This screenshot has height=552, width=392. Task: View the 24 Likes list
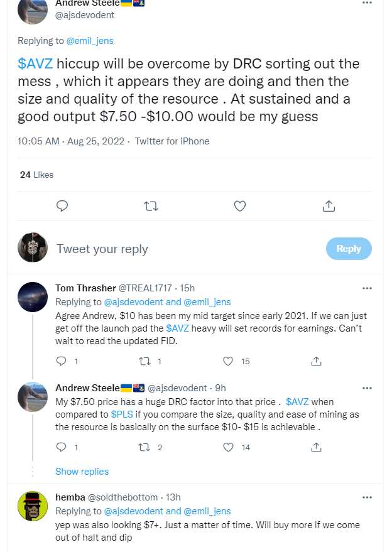(x=36, y=175)
